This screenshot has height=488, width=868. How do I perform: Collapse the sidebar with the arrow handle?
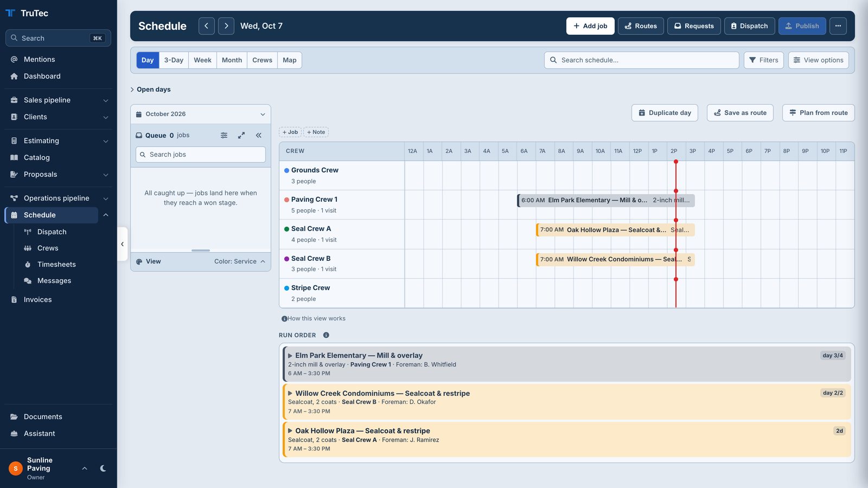[x=122, y=244]
